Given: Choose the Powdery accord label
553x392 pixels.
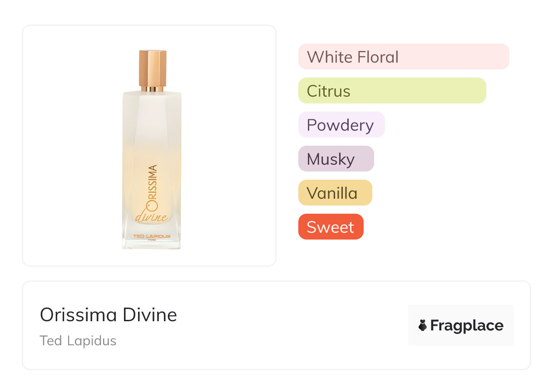Looking at the screenshot, I should tap(341, 125).
